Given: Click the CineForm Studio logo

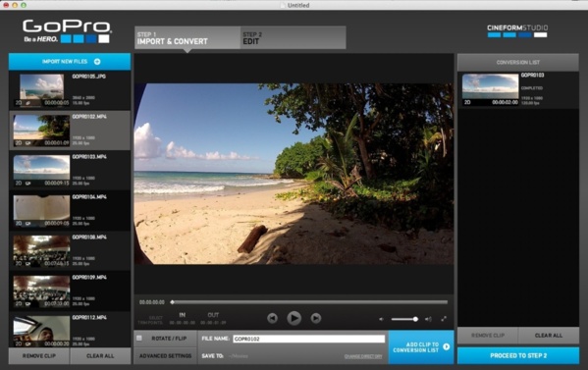Looking at the screenshot, I should (x=517, y=30).
